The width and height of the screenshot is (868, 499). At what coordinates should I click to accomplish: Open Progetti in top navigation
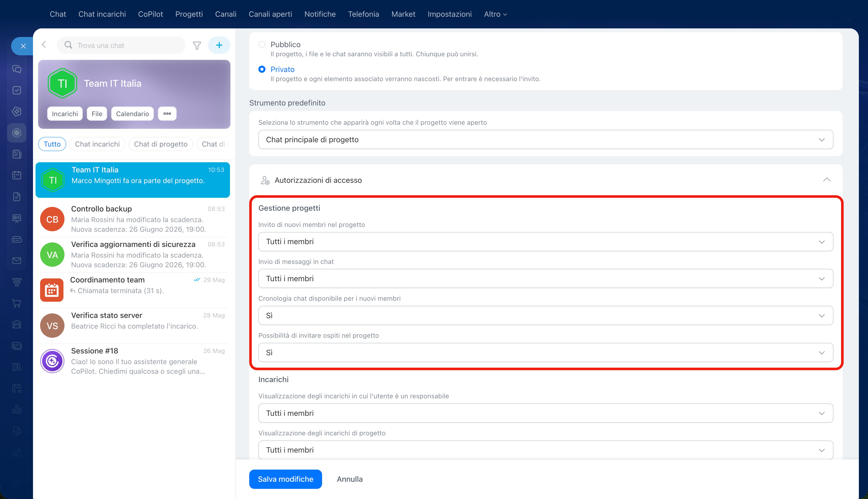[189, 14]
